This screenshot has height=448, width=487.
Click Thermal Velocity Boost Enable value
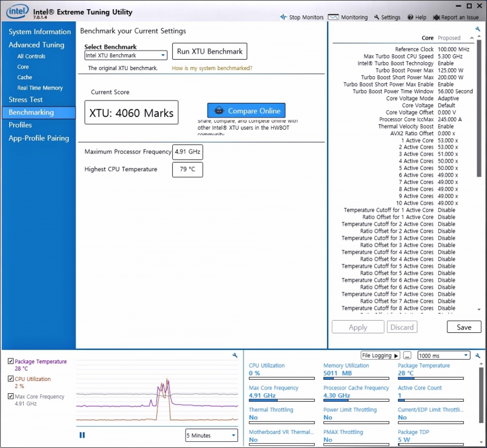click(x=446, y=127)
